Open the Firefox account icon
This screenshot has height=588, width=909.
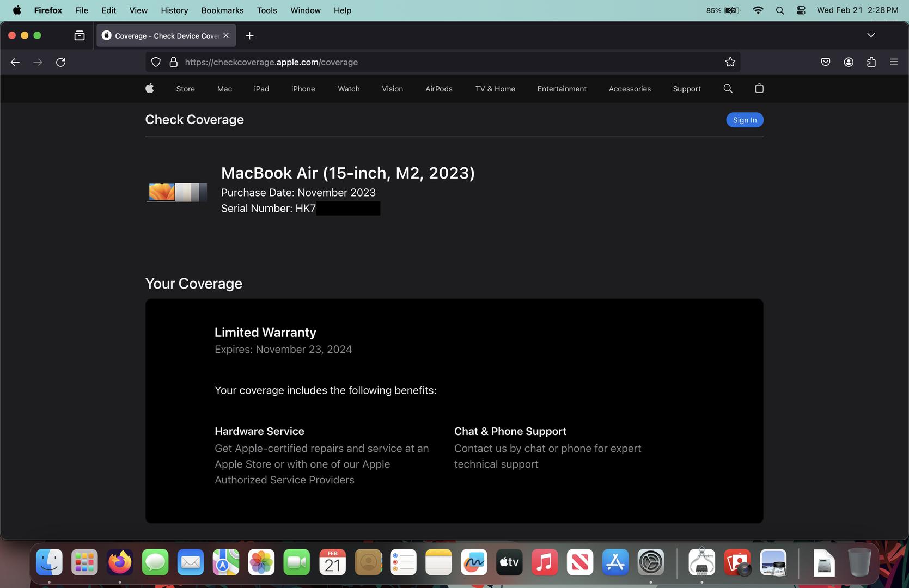point(849,62)
